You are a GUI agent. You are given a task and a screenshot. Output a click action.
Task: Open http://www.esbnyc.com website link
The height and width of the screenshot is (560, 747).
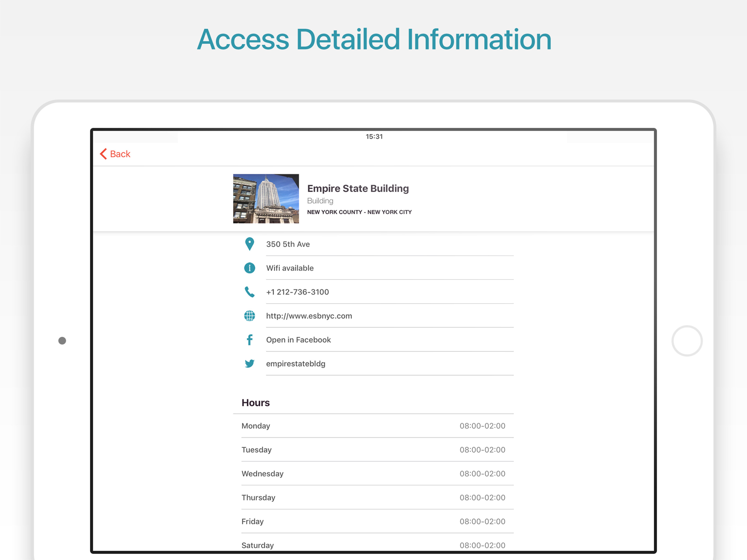309,316
